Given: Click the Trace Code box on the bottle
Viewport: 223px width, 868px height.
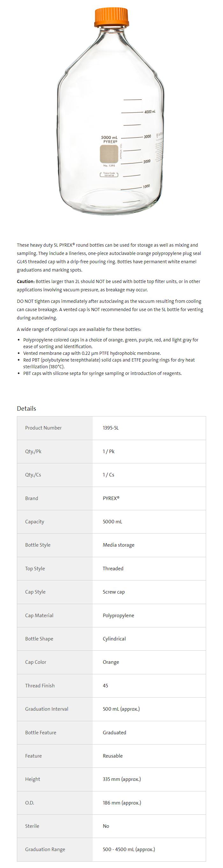Looking at the screenshot, I should coord(109,175).
